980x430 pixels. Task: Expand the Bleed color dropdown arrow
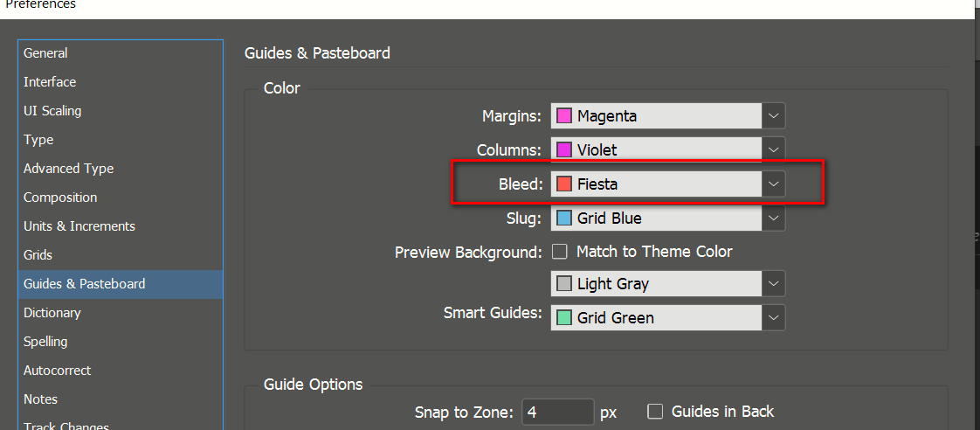(774, 184)
